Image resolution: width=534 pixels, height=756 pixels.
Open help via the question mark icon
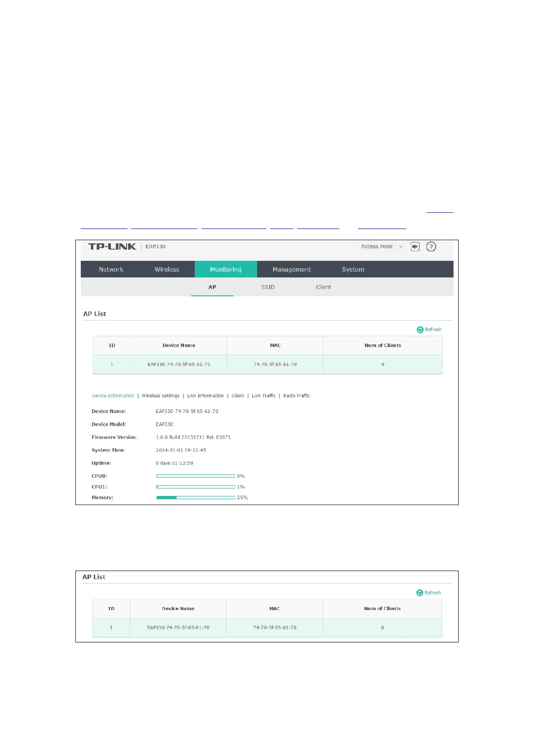[x=431, y=246]
